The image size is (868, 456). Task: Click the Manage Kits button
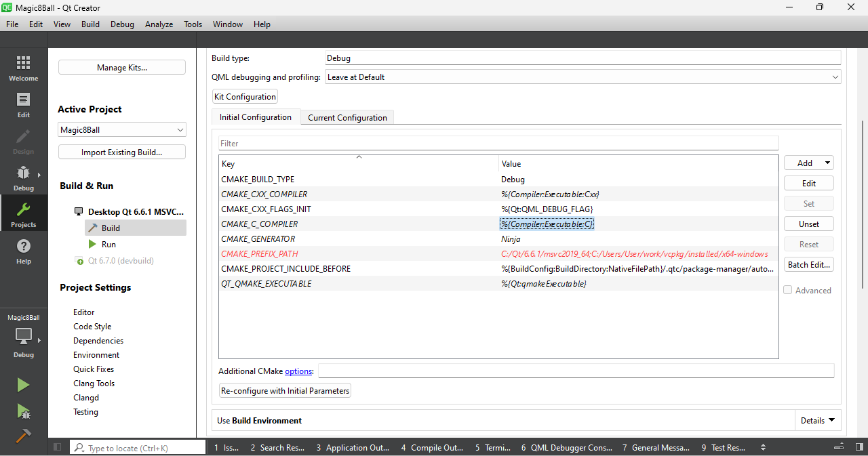coord(121,67)
